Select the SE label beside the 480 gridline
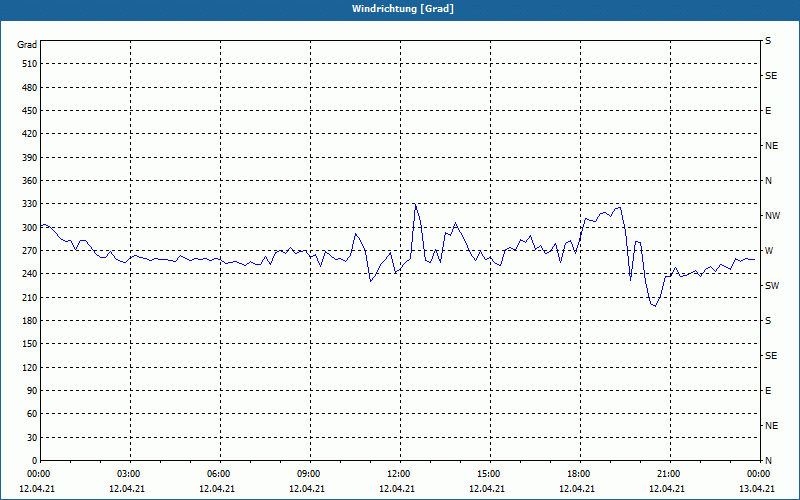 pyautogui.click(x=771, y=76)
